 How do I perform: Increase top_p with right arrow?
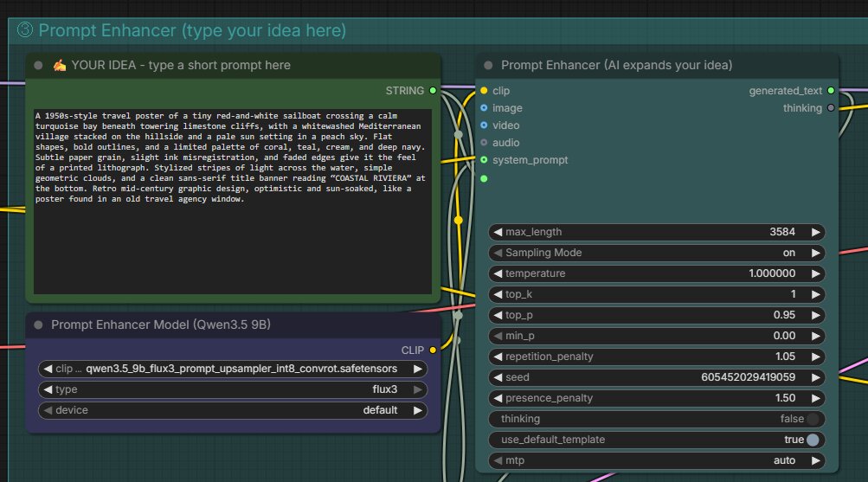[815, 315]
